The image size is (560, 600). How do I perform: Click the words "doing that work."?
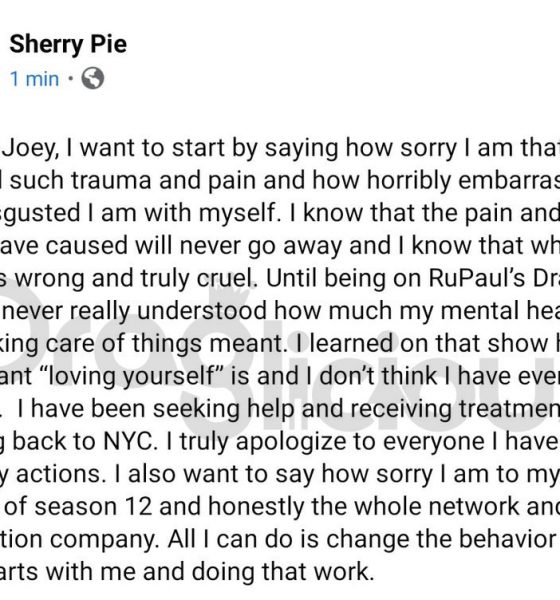click(282, 571)
